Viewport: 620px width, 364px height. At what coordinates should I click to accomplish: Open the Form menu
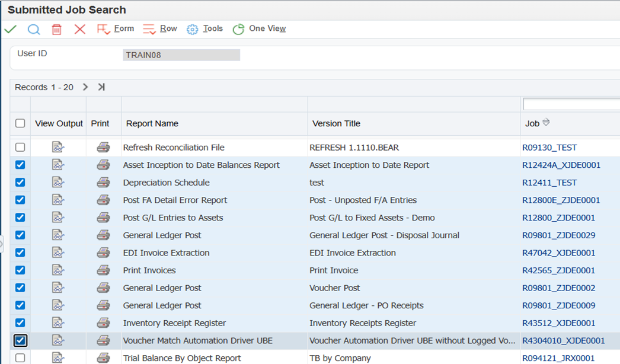pos(116,29)
